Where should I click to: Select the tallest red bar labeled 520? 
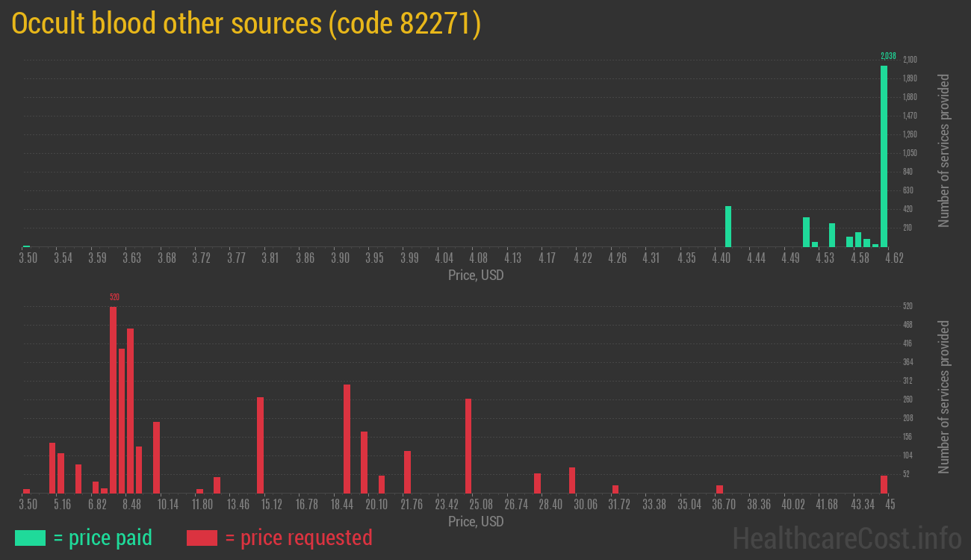click(114, 399)
